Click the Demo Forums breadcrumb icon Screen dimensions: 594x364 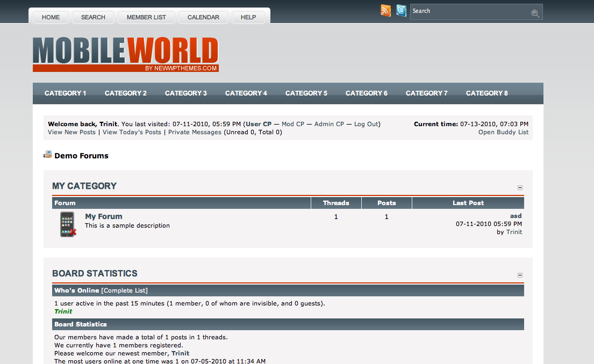point(48,155)
